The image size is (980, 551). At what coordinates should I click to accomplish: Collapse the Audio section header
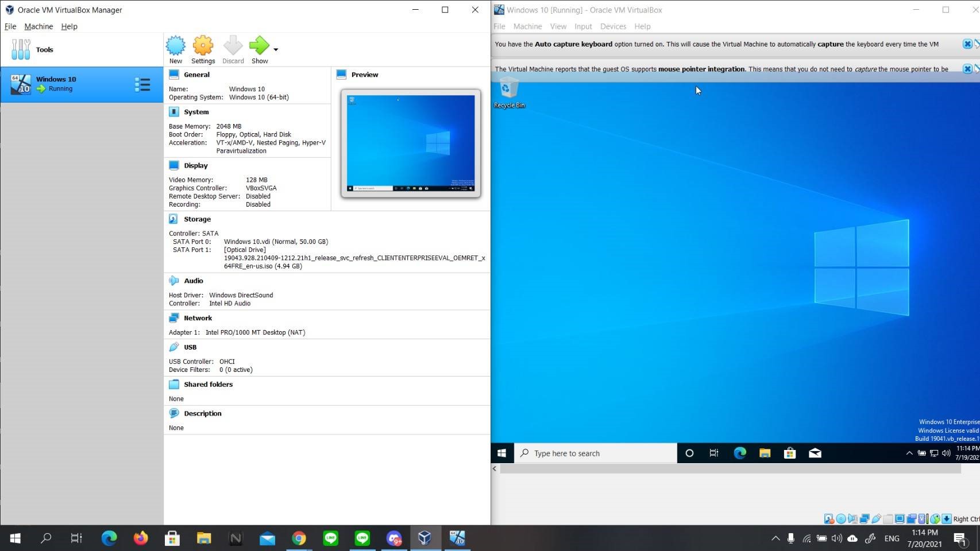[193, 281]
